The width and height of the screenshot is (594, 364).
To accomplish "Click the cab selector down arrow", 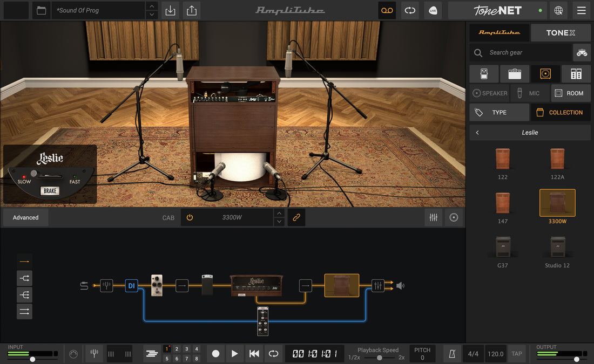I will (x=279, y=222).
